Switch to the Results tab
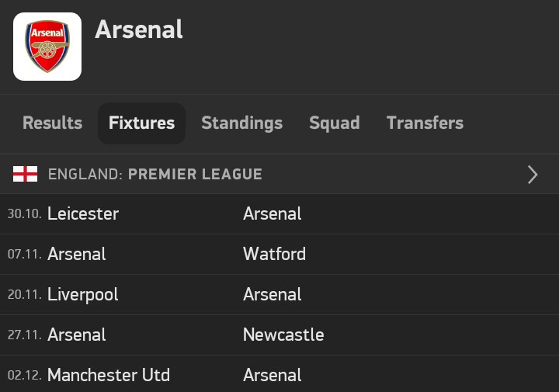 (52, 123)
